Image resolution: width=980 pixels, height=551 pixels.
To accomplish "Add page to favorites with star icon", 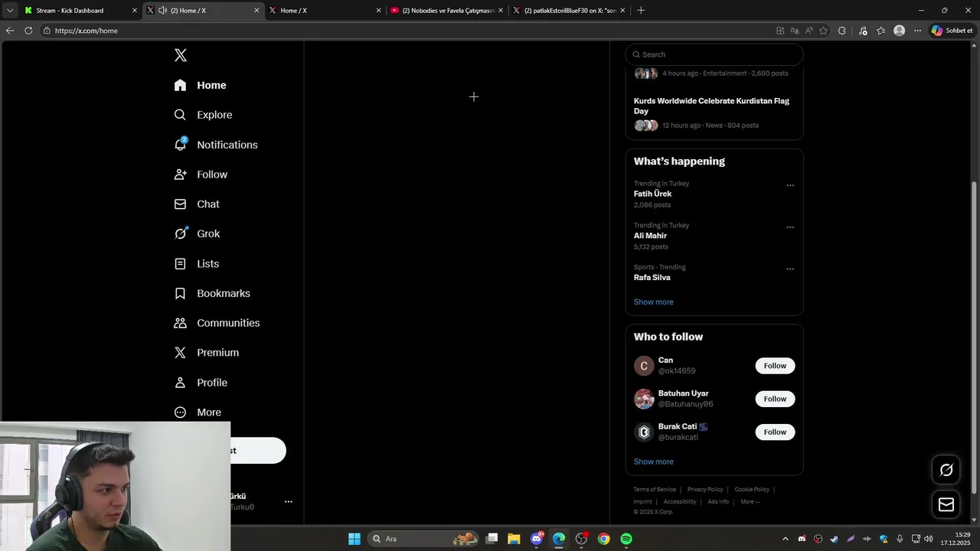I will [x=824, y=31].
